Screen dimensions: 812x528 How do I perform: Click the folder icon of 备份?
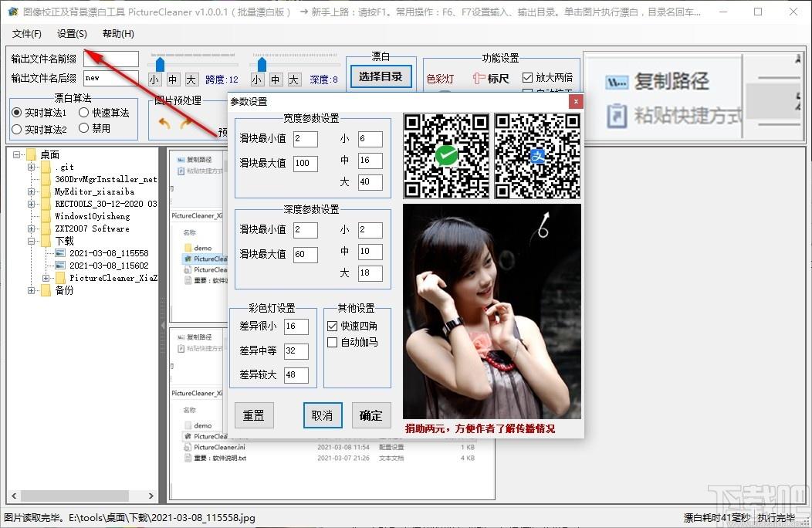point(46,291)
